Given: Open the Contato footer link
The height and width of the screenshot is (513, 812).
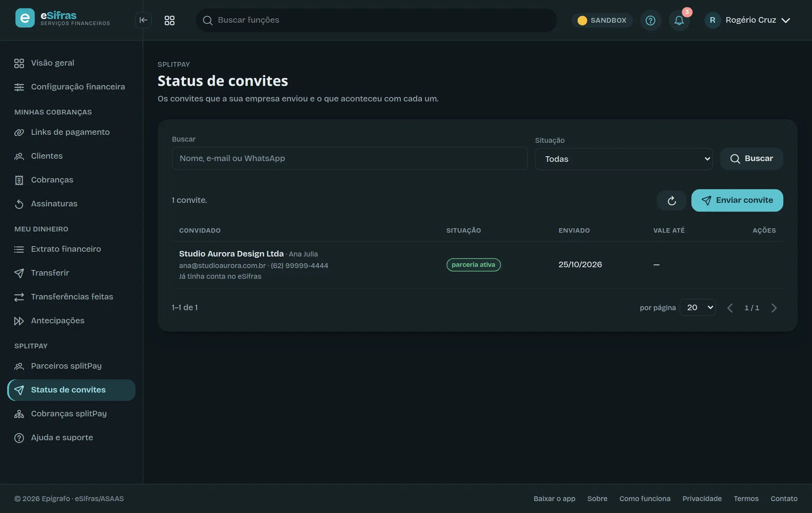Looking at the screenshot, I should (x=784, y=499).
